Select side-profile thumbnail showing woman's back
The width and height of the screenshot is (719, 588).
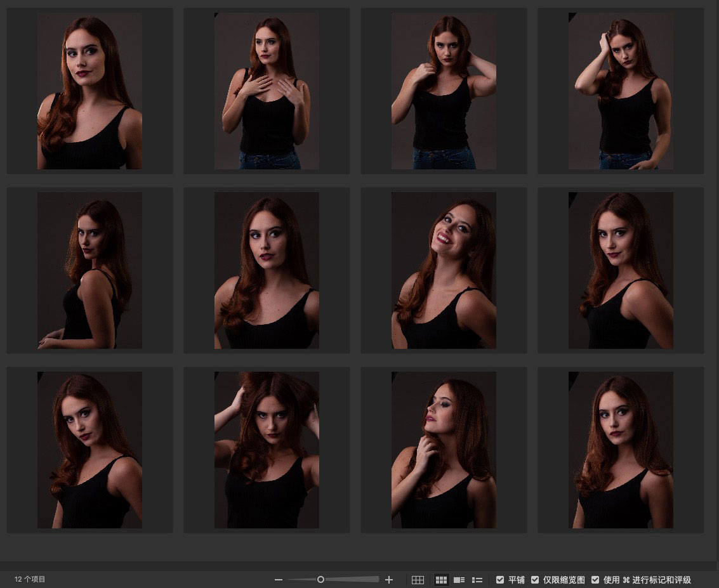click(x=89, y=270)
